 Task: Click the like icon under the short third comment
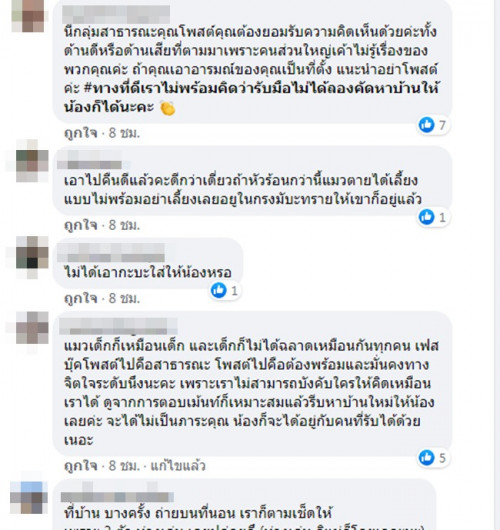click(218, 290)
